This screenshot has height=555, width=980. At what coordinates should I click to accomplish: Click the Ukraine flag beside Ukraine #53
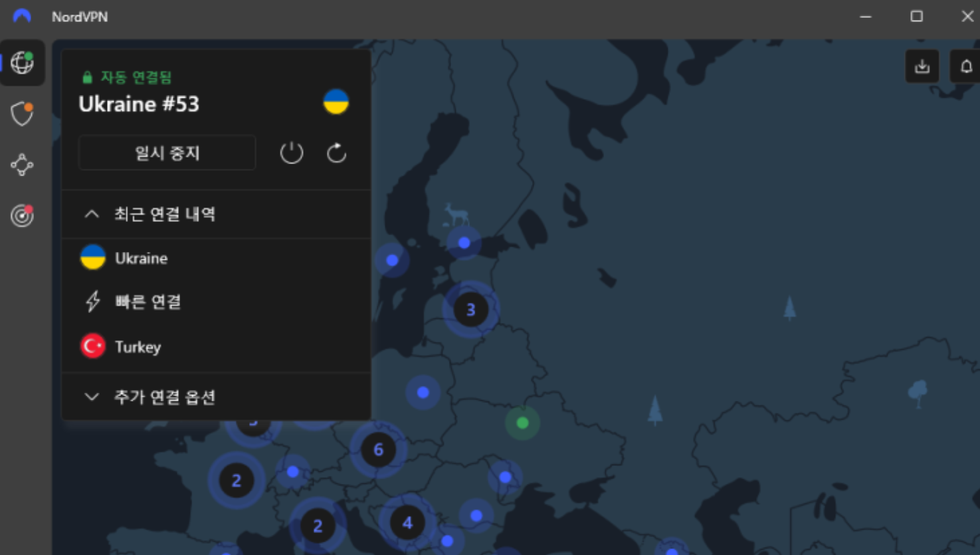click(336, 102)
